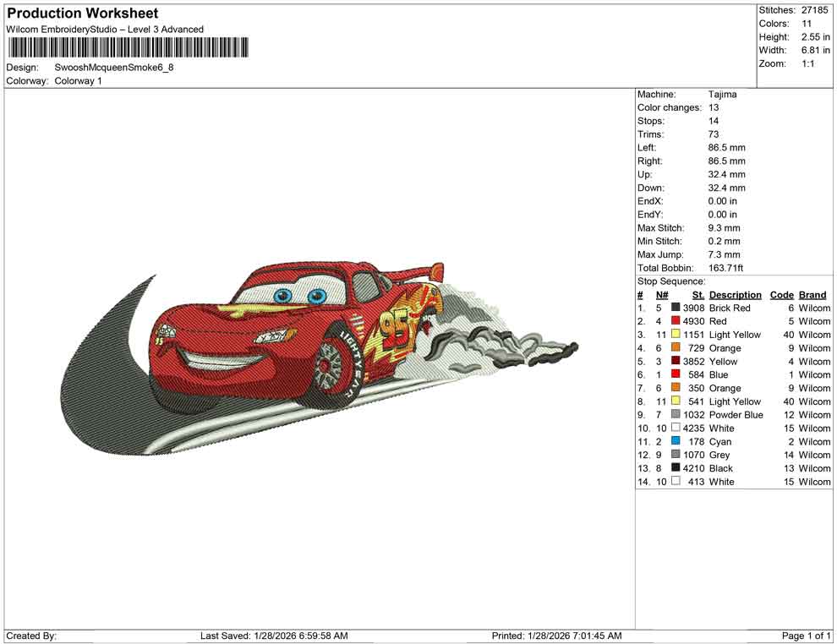Click the Black 4210 color chip
Image resolution: width=837 pixels, height=644 pixels.
[x=675, y=468]
